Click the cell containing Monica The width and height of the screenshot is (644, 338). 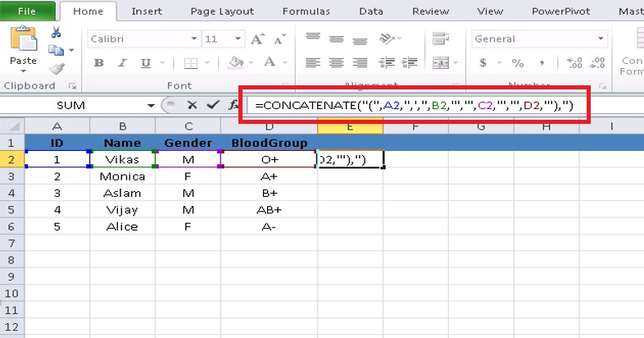click(122, 176)
